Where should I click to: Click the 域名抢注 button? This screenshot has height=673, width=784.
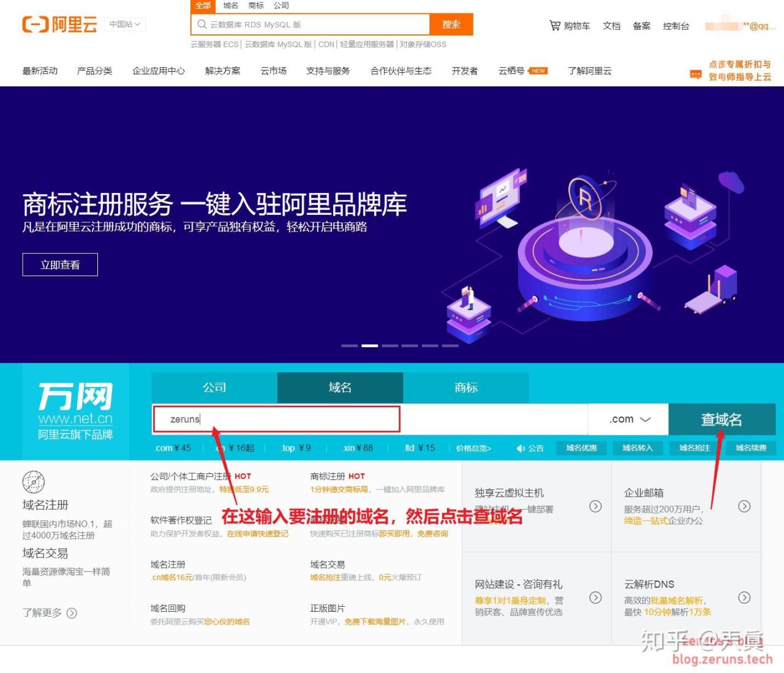point(695,448)
